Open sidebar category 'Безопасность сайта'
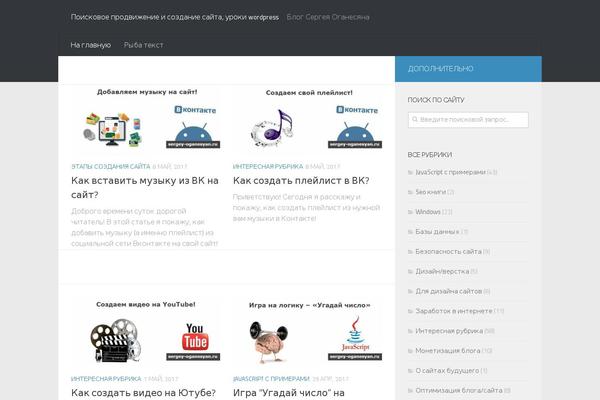This screenshot has width=600, height=400. tap(448, 252)
